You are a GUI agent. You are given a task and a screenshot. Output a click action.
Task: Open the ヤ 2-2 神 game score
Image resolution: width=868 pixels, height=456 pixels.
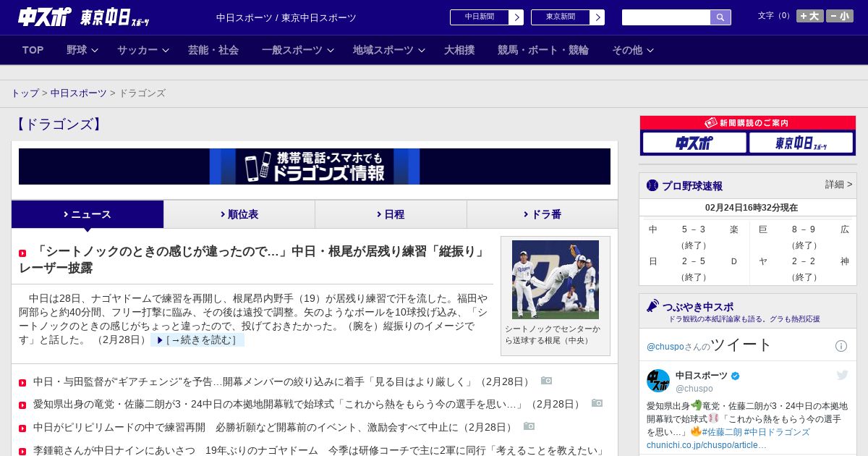click(804, 269)
